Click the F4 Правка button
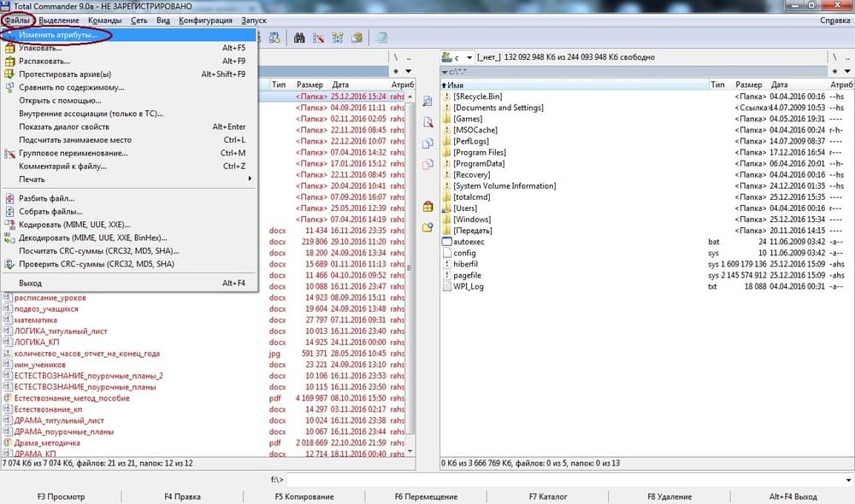The width and height of the screenshot is (855, 504). coord(182,496)
